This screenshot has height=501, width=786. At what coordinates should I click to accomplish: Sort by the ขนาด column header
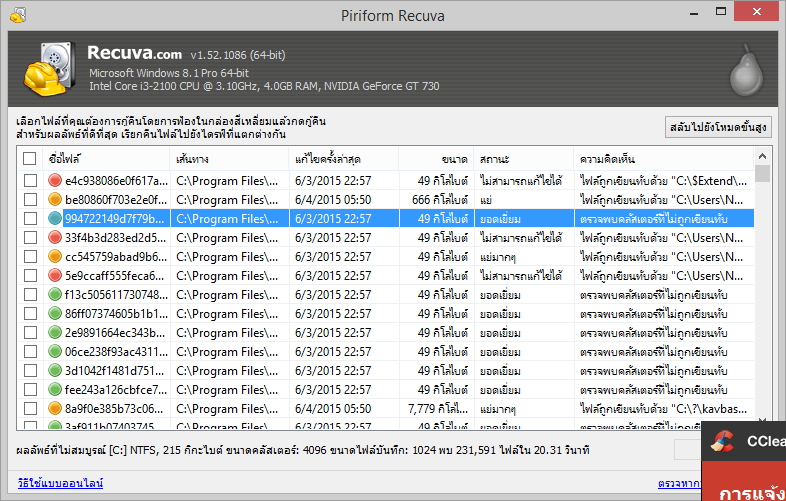437,159
